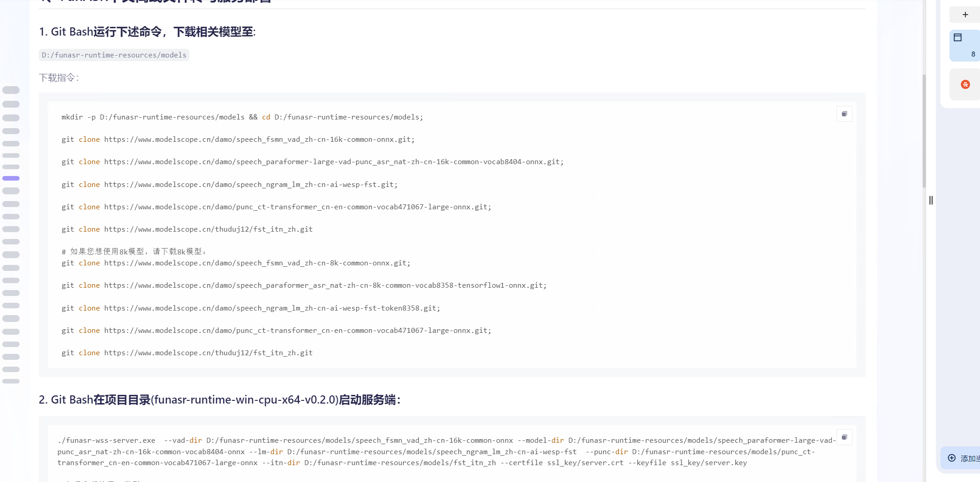980x482 pixels.
Task: Open the red round icon in the side panel
Action: [965, 84]
